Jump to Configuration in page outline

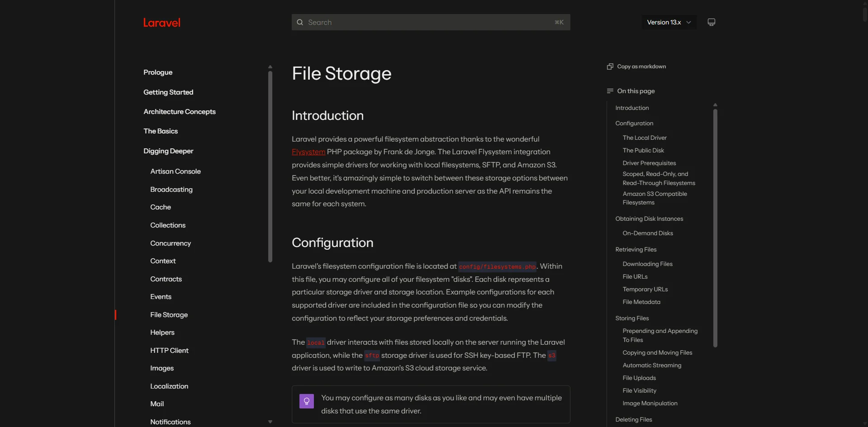(x=634, y=123)
